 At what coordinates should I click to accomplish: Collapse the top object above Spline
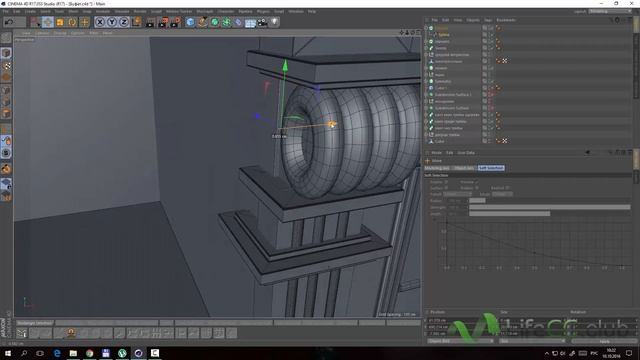(x=426, y=28)
